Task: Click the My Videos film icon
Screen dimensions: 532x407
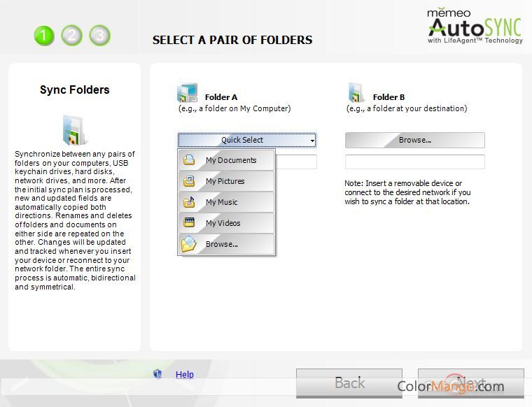Action: tap(189, 223)
